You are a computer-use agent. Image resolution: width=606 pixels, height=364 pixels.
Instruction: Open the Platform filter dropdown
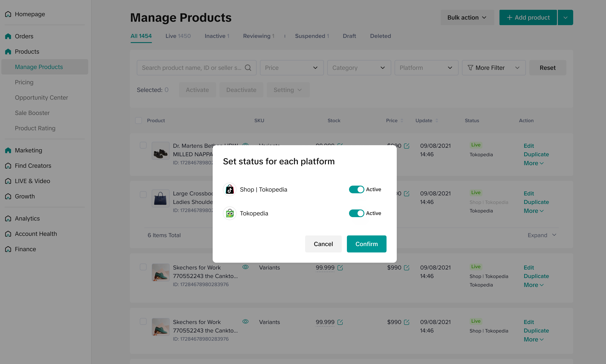(426, 68)
